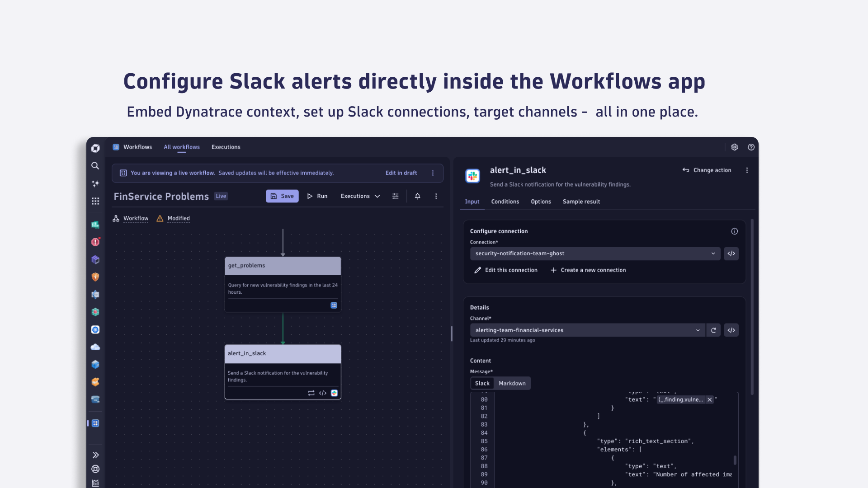
Task: Remove the finding.vulne expression chip
Action: (x=710, y=400)
